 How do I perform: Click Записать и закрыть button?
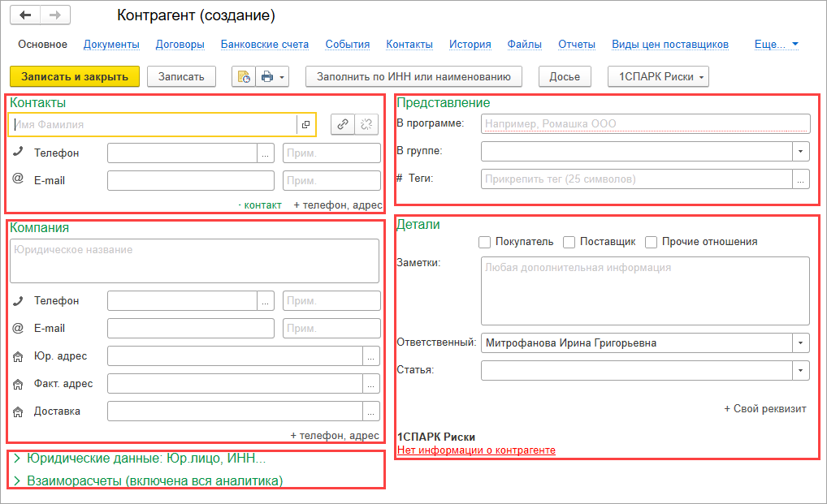pos(75,77)
